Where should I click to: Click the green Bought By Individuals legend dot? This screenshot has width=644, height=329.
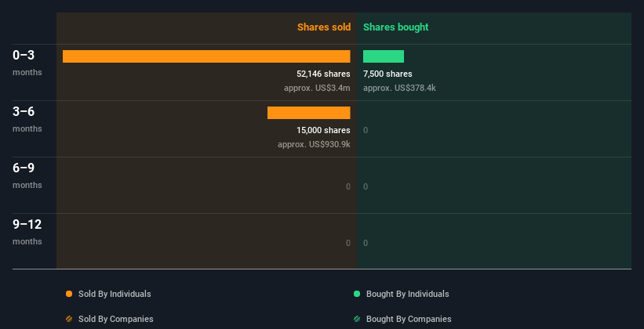point(357,294)
